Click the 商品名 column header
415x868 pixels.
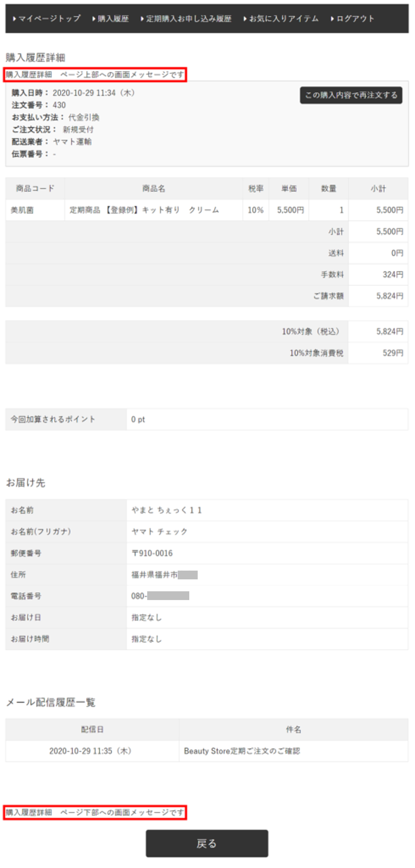click(154, 189)
